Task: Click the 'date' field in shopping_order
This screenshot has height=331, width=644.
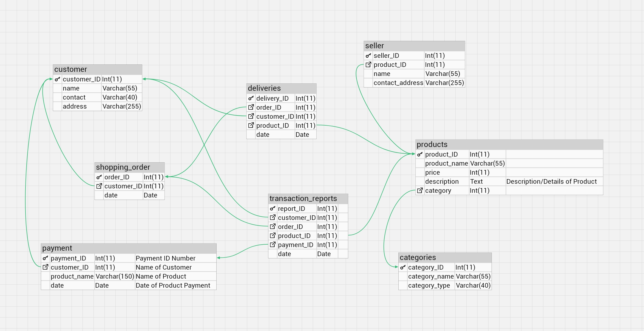Action: [111, 195]
